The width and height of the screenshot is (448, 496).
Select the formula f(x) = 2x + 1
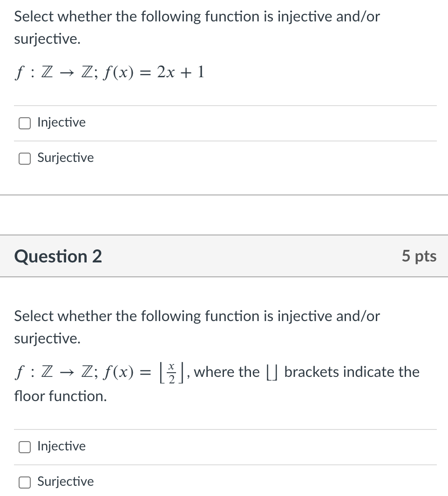click(109, 72)
